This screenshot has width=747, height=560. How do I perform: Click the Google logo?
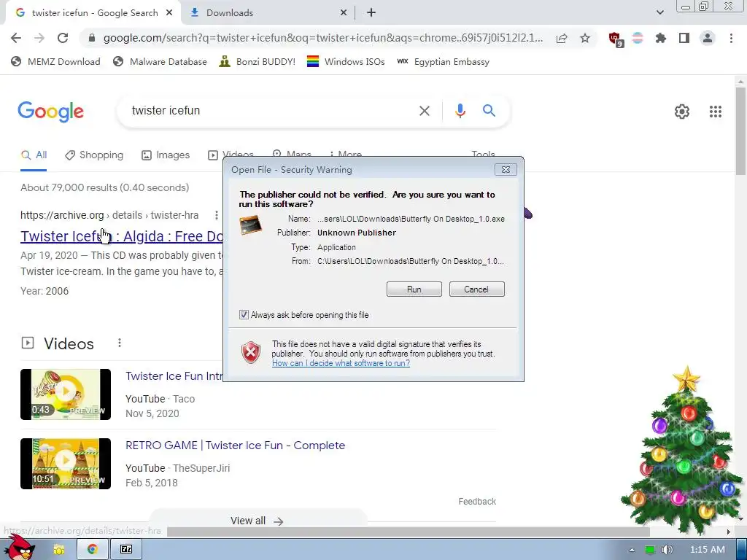50,112
